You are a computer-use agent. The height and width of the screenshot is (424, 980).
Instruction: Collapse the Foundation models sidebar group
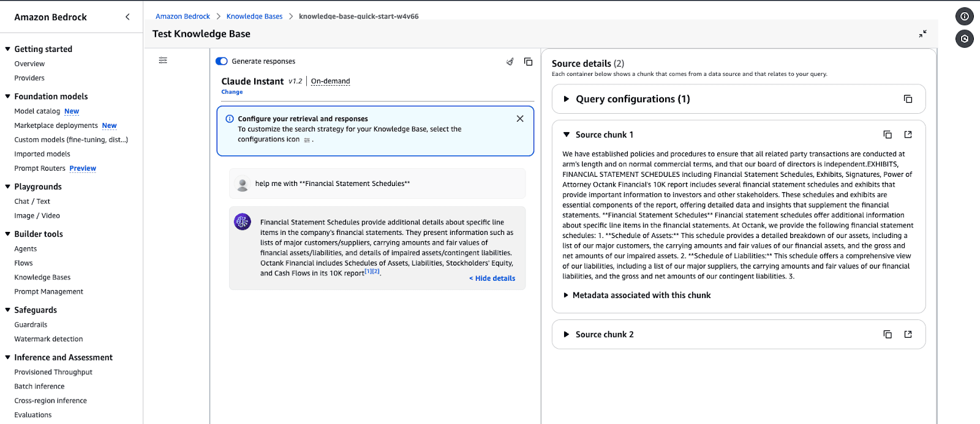8,97
